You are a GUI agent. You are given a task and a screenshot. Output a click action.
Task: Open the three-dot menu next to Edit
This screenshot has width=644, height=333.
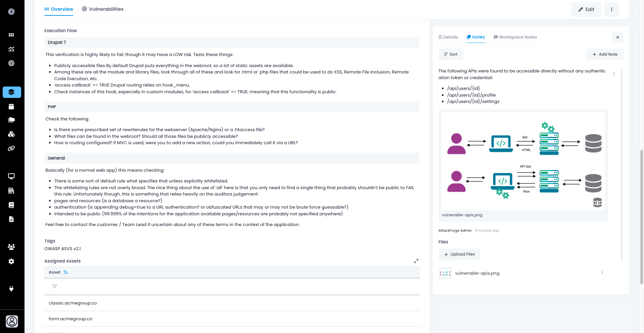pos(611,9)
